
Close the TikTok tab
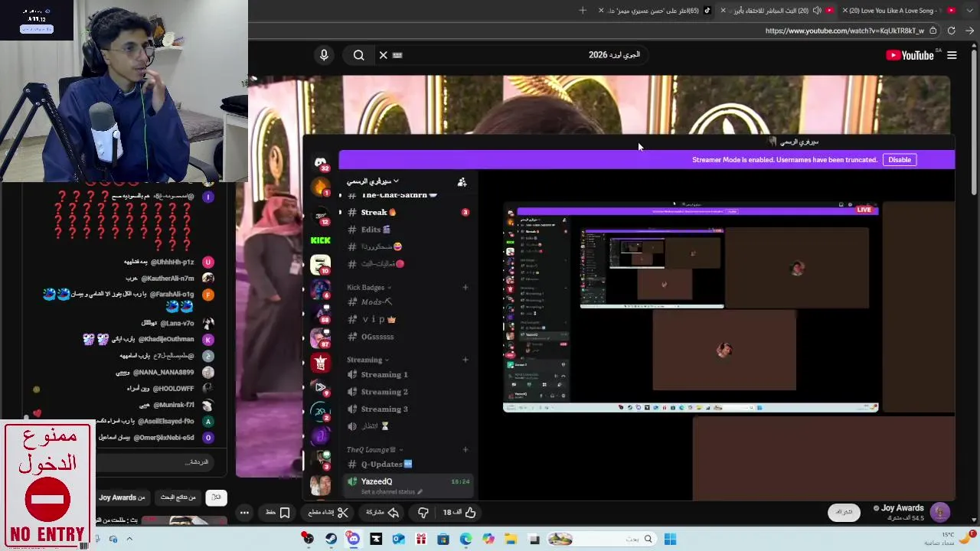[601, 11]
